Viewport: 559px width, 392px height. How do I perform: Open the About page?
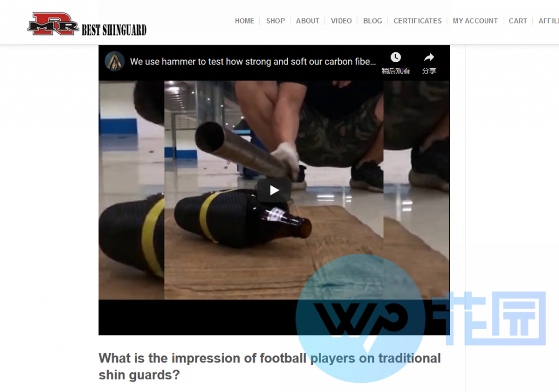(308, 21)
